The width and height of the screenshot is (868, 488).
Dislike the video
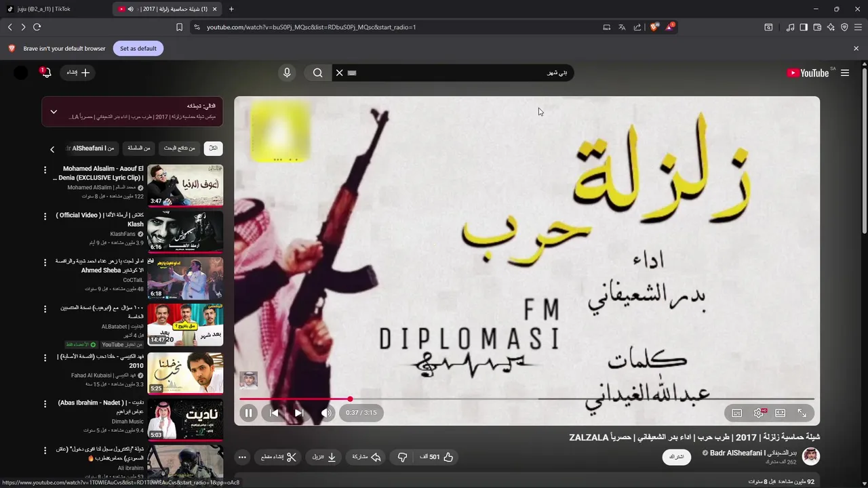pyautogui.click(x=402, y=457)
